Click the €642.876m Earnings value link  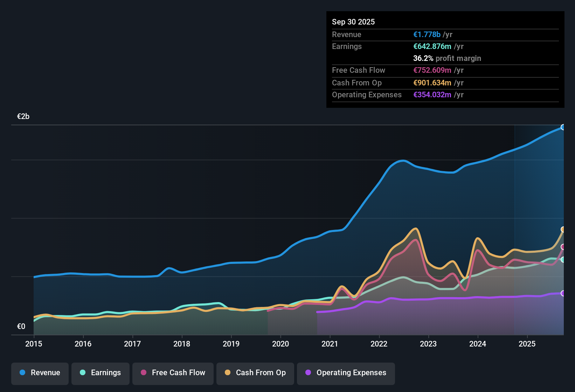click(432, 46)
